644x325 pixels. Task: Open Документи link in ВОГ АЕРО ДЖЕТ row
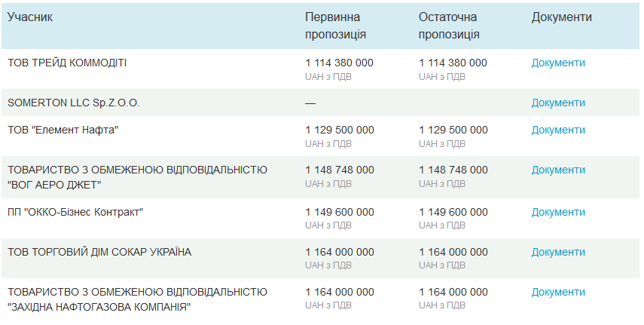(x=558, y=170)
